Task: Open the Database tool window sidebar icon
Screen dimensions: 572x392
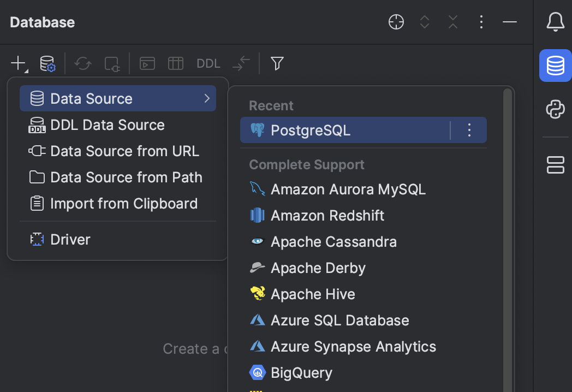Action: coord(555,66)
